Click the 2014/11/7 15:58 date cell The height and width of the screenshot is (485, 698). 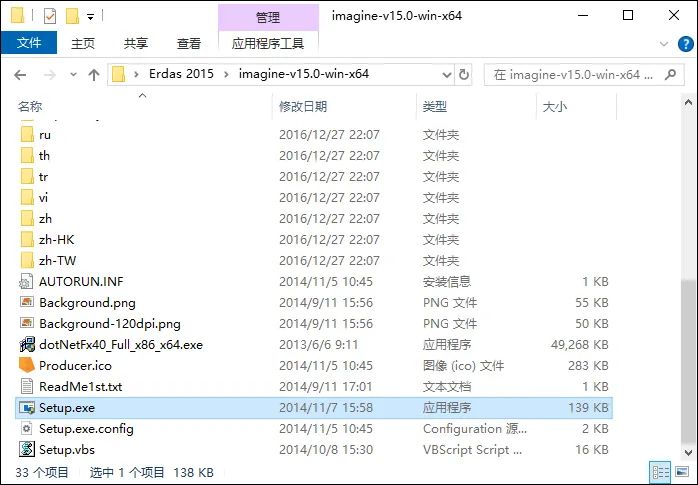point(326,408)
